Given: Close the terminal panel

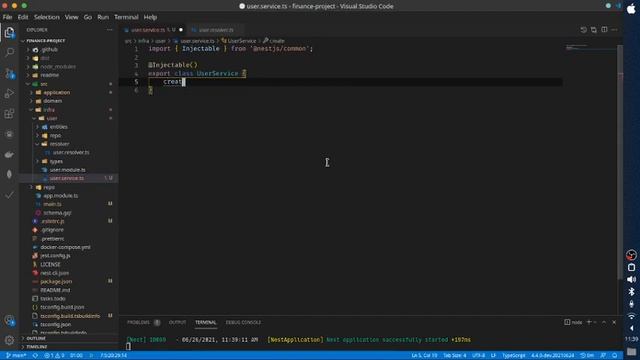Looking at the screenshot, I should tap(614, 322).
